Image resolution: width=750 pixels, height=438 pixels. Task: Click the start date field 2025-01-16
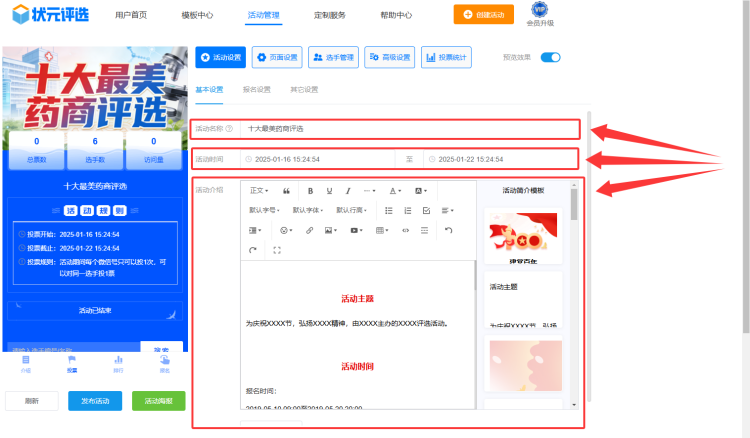(x=318, y=159)
